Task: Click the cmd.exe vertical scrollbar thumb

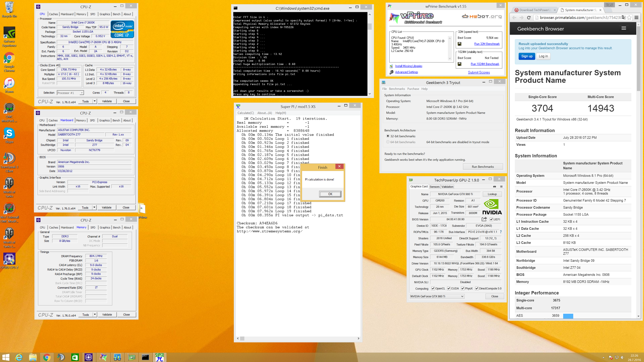Action: (x=369, y=26)
